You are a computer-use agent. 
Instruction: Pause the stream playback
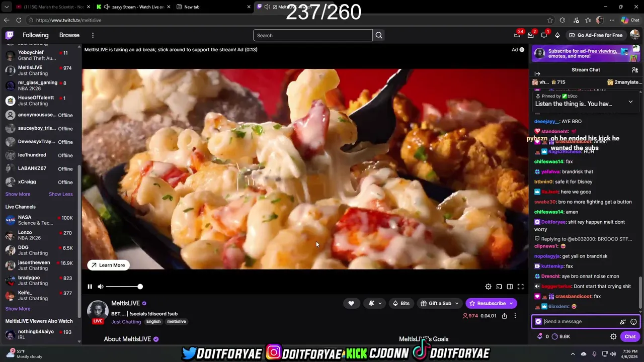pyautogui.click(x=90, y=287)
